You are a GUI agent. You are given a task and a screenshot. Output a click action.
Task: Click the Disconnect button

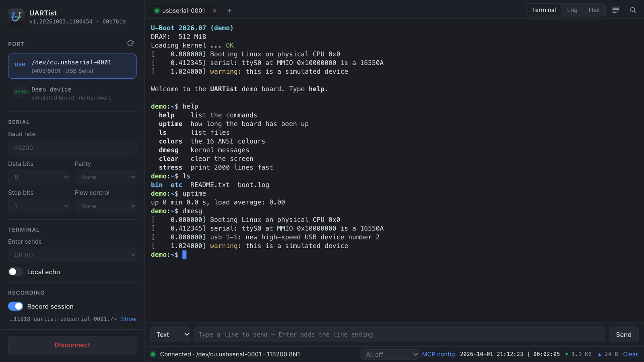pos(72,345)
